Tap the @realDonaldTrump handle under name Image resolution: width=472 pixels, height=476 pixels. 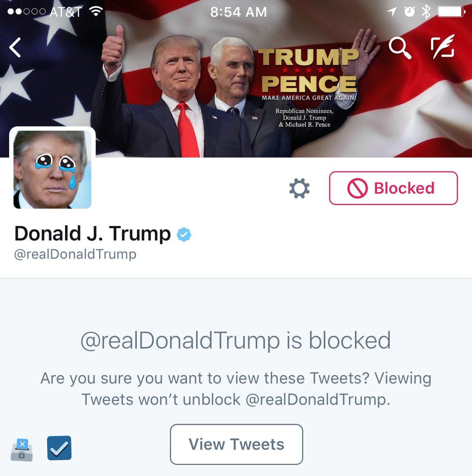click(75, 254)
